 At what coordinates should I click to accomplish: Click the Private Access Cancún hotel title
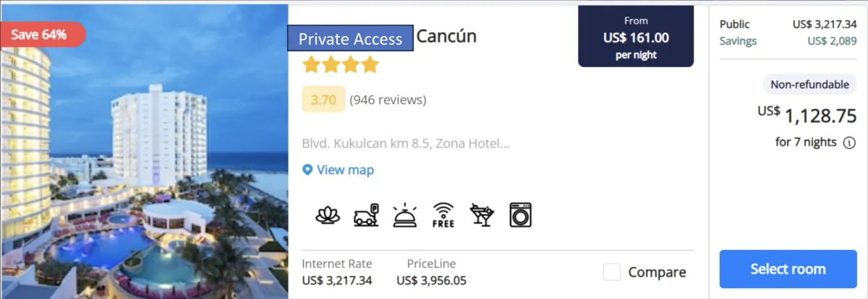(x=382, y=38)
